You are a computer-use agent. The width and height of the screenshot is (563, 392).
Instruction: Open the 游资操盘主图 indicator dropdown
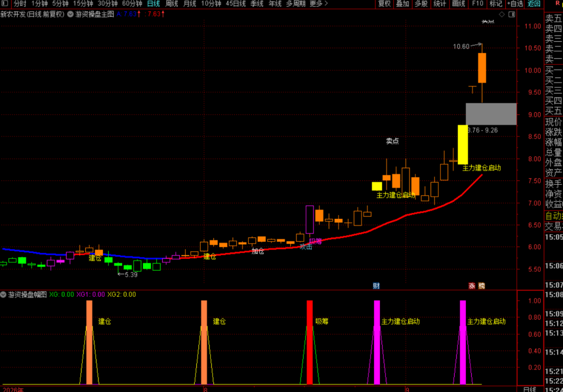[71, 14]
